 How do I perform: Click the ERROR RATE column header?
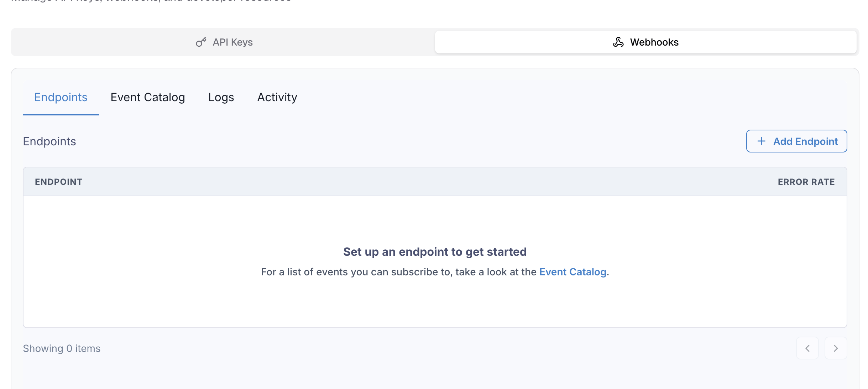pos(806,182)
